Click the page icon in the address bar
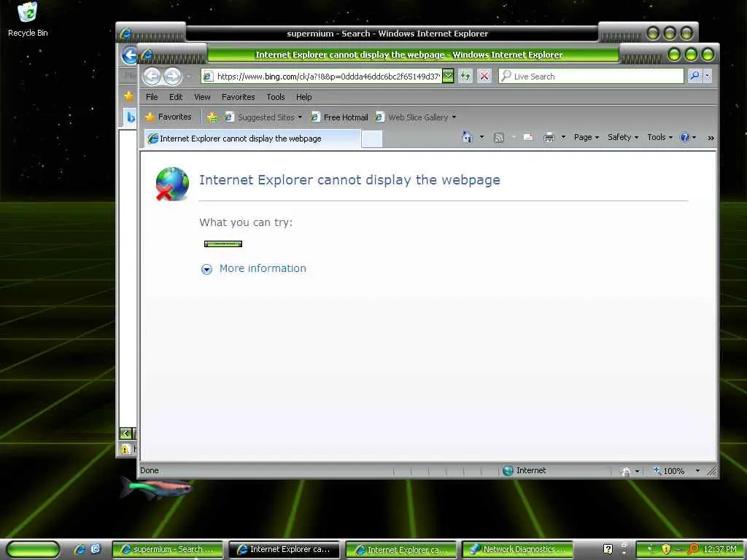 (x=208, y=76)
